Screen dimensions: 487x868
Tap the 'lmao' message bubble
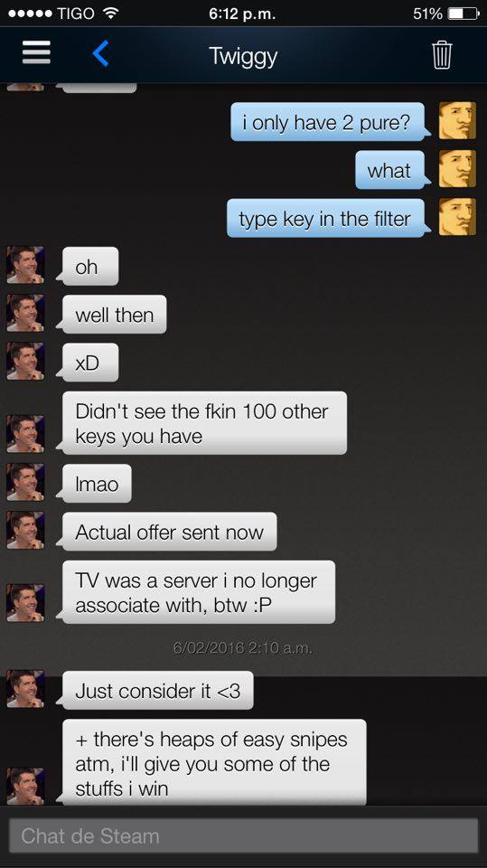coord(95,484)
